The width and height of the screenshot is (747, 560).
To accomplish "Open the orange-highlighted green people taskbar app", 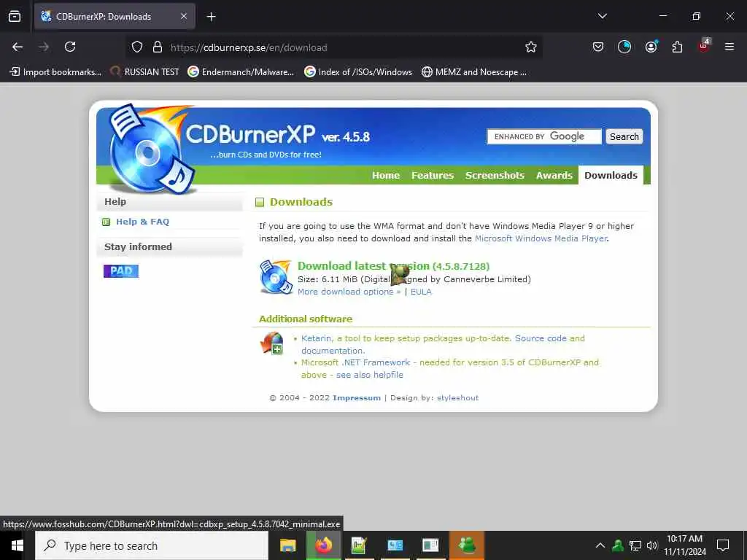I will click(467, 545).
